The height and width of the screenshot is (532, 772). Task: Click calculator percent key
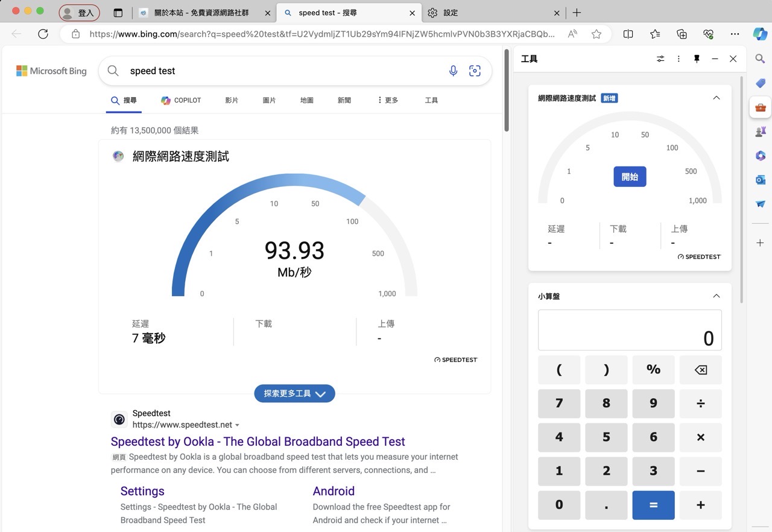(x=654, y=370)
